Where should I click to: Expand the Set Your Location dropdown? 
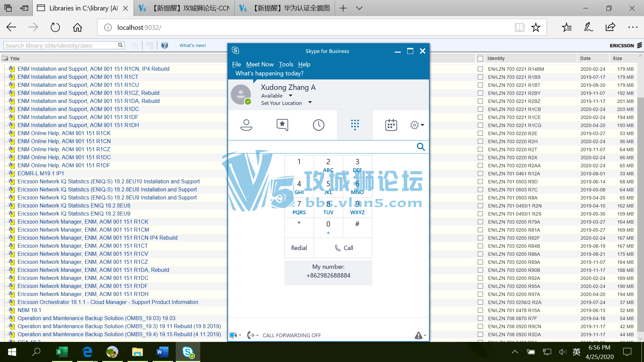(310, 103)
